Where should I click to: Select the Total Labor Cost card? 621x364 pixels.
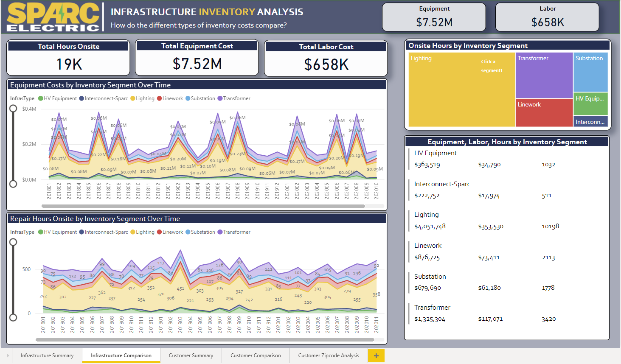pyautogui.click(x=326, y=58)
